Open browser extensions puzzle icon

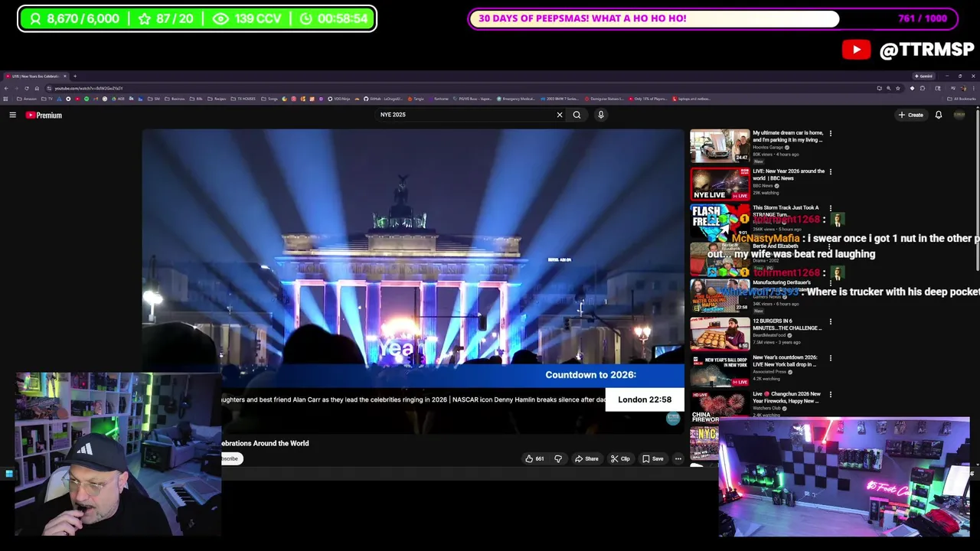(x=923, y=88)
